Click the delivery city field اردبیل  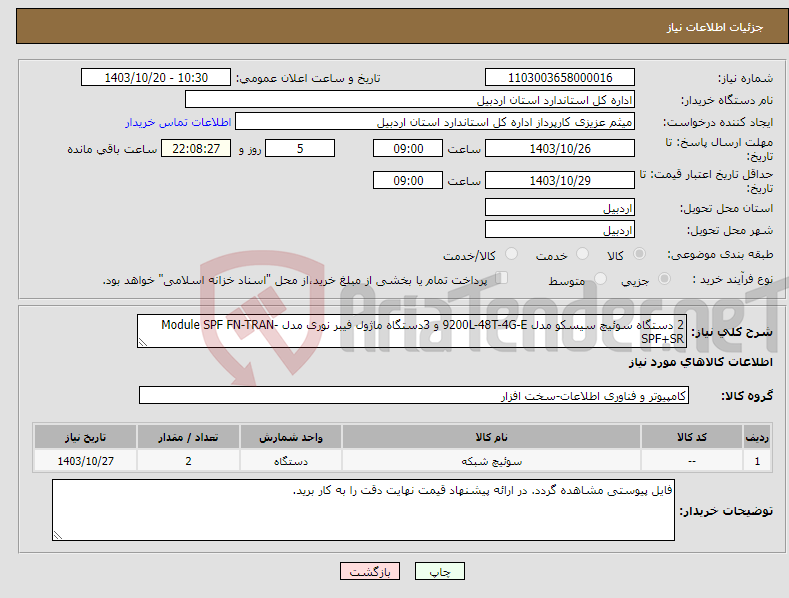click(x=560, y=230)
